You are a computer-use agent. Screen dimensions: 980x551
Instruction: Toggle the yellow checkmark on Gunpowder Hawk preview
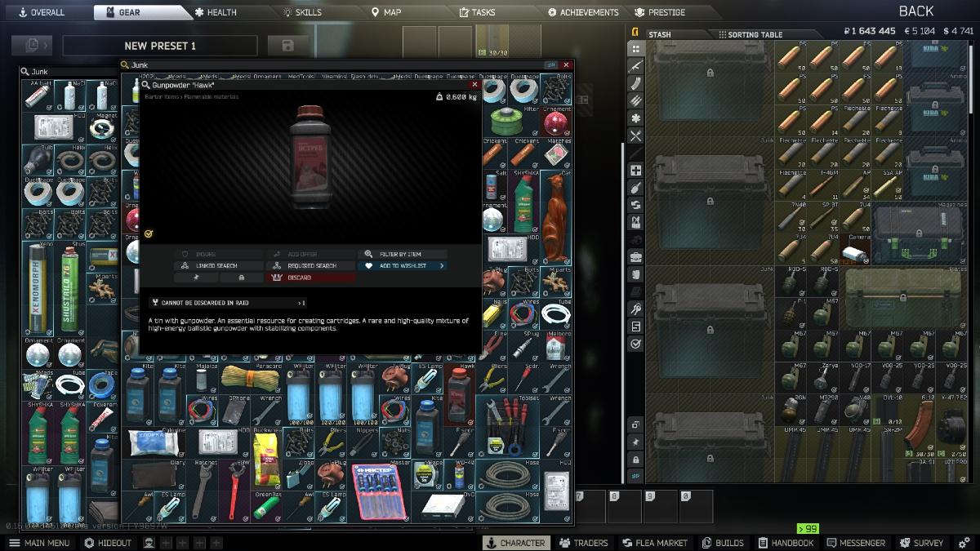pos(148,233)
